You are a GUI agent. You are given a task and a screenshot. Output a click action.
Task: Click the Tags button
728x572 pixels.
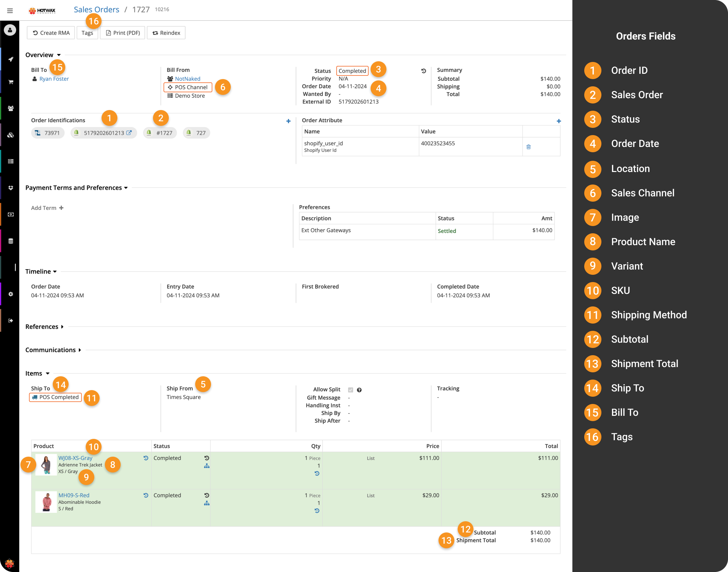click(x=87, y=33)
